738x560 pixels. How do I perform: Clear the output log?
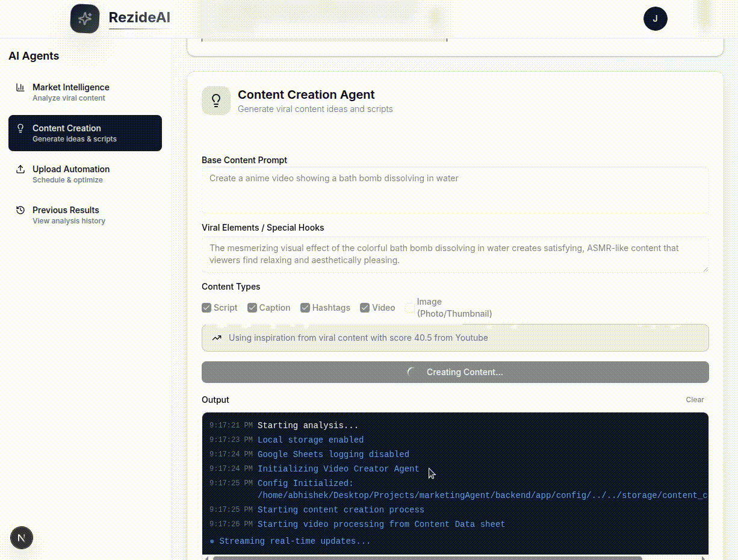coord(695,399)
